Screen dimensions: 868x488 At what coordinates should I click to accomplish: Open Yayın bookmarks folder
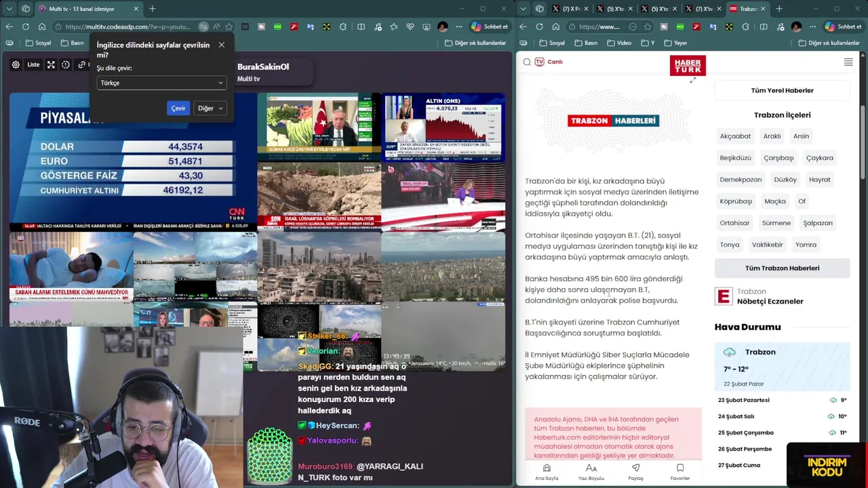pos(675,43)
